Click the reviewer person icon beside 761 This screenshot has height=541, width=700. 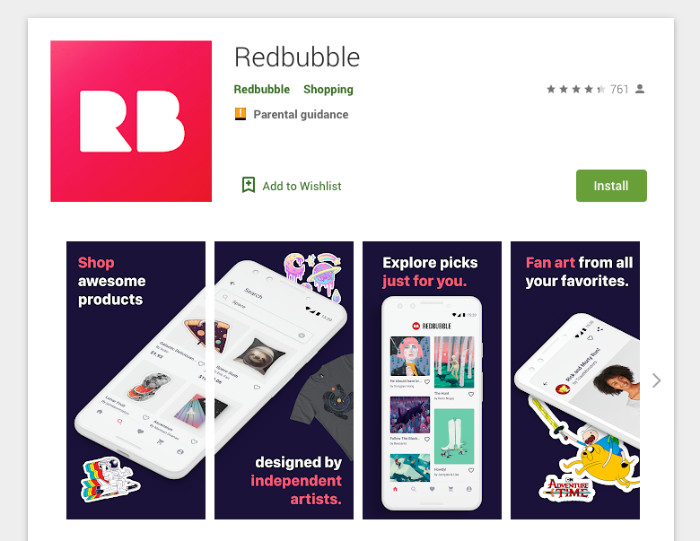click(640, 89)
